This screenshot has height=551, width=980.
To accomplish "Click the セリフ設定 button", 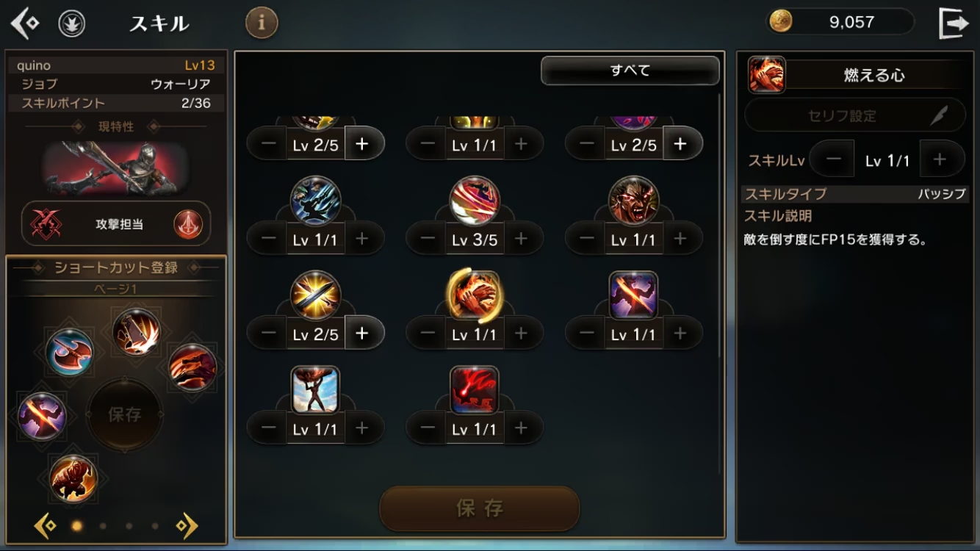I will tap(854, 115).
